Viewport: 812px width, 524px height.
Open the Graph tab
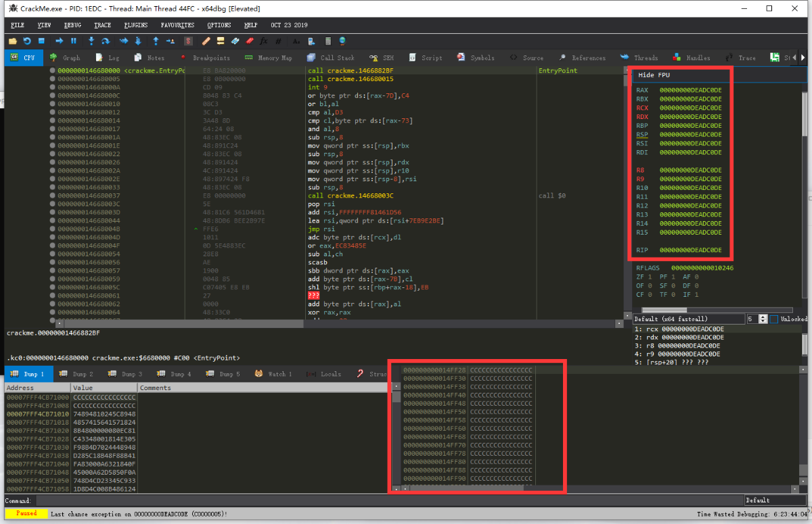(x=64, y=57)
